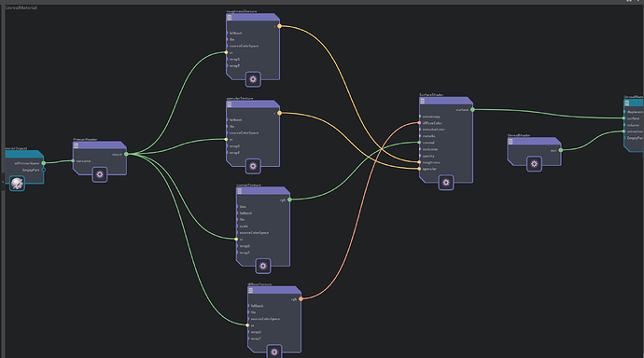This screenshot has height=358, width=644.
Task: Select the UnrealMaterial breadcrumb label
Action: click(21, 7)
